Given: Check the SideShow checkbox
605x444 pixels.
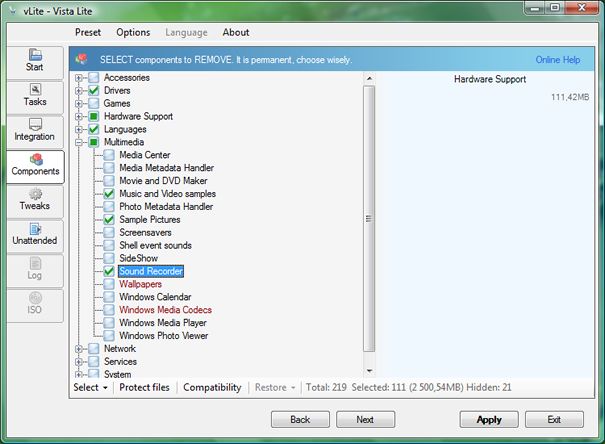Looking at the screenshot, I should click(x=109, y=258).
